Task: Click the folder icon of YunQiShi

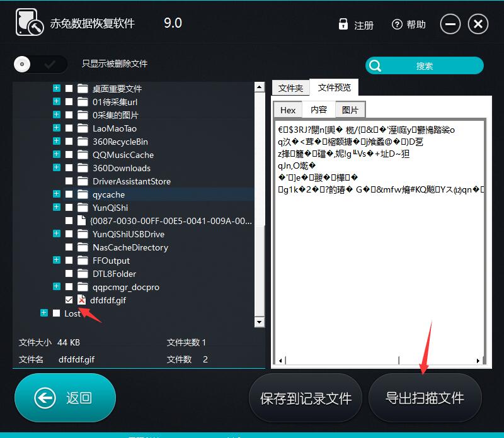Action: point(83,208)
